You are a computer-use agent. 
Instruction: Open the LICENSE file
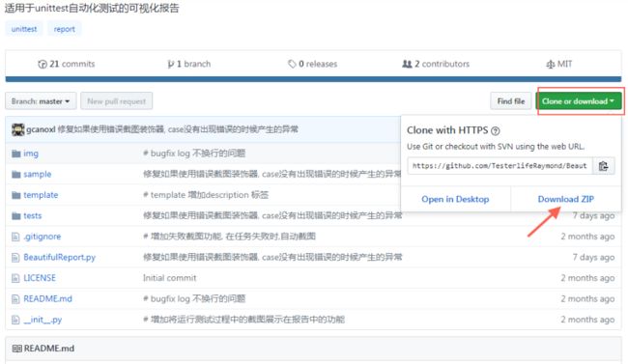click(x=40, y=278)
